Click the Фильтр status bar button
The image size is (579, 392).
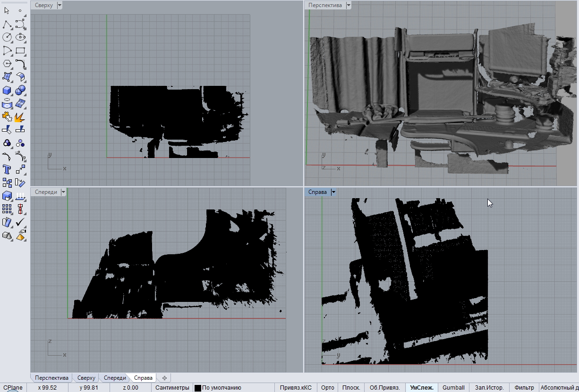point(524,388)
